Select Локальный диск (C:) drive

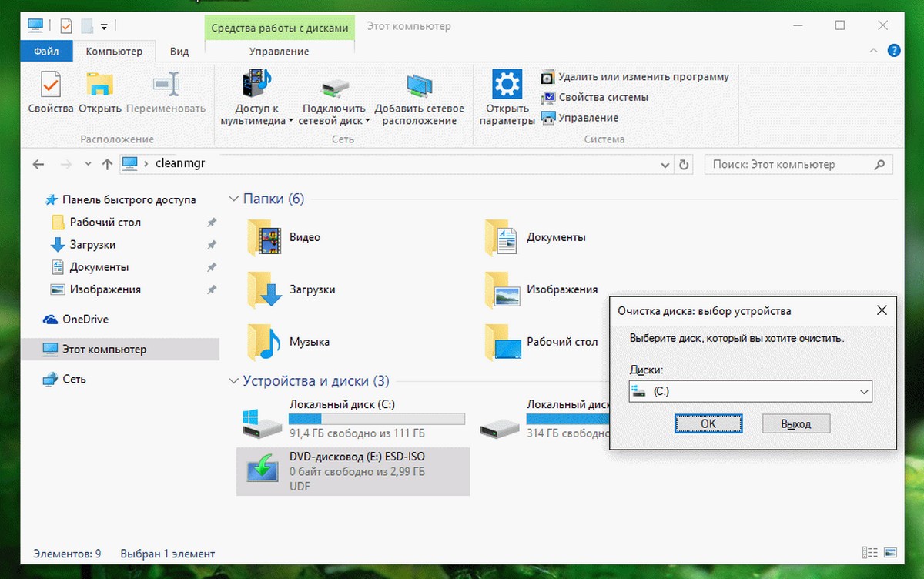tap(353, 418)
